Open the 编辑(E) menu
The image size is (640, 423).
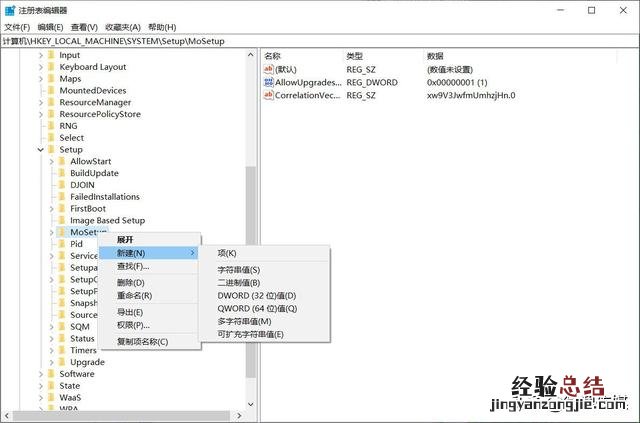(x=50, y=27)
